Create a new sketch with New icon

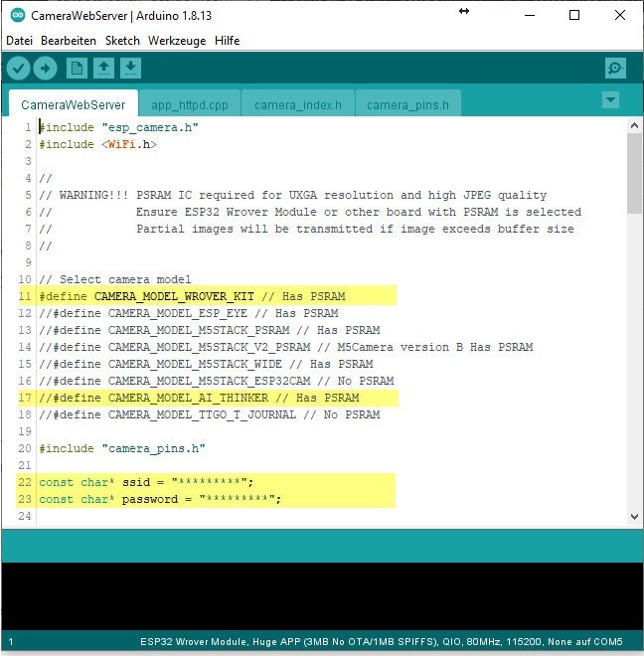pos(77,68)
